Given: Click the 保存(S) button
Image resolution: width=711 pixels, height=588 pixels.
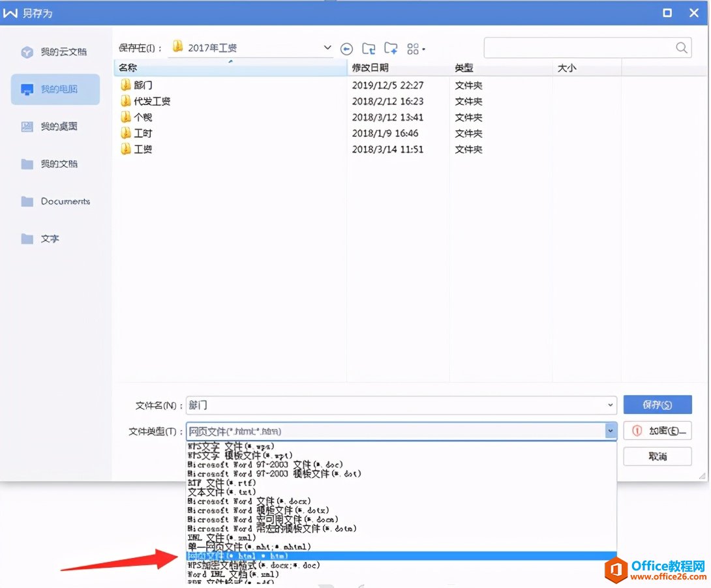Looking at the screenshot, I should pyautogui.click(x=658, y=405).
